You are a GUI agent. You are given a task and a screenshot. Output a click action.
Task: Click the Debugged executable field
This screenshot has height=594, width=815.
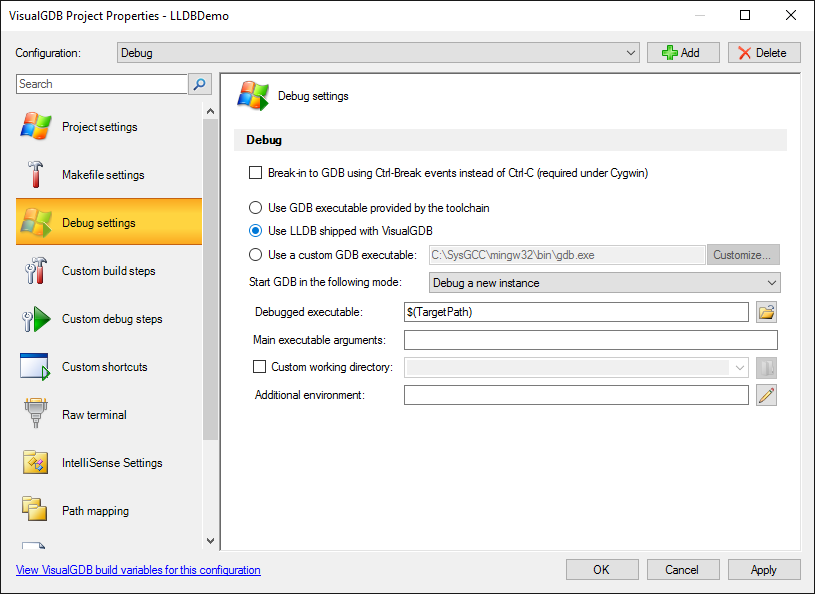pos(576,312)
